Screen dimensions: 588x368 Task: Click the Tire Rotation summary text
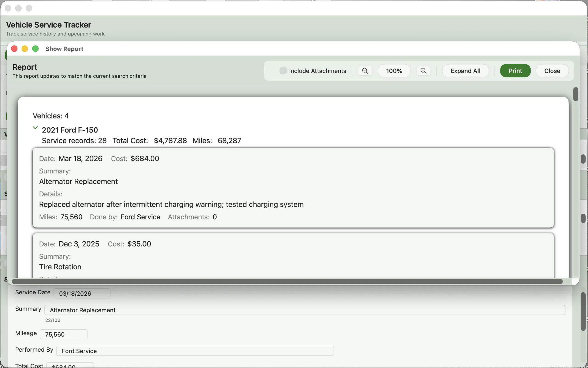(x=60, y=267)
